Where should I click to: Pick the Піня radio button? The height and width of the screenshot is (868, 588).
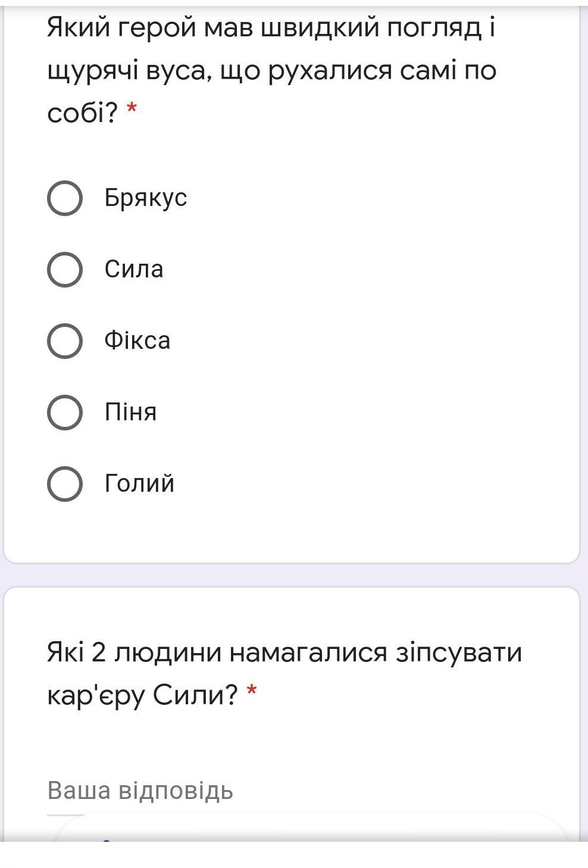[65, 413]
